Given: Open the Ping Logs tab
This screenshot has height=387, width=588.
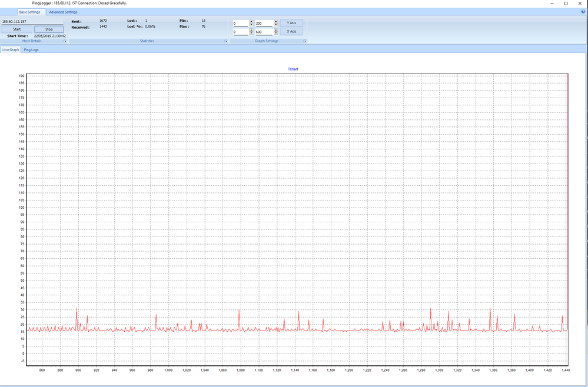Looking at the screenshot, I should point(31,50).
